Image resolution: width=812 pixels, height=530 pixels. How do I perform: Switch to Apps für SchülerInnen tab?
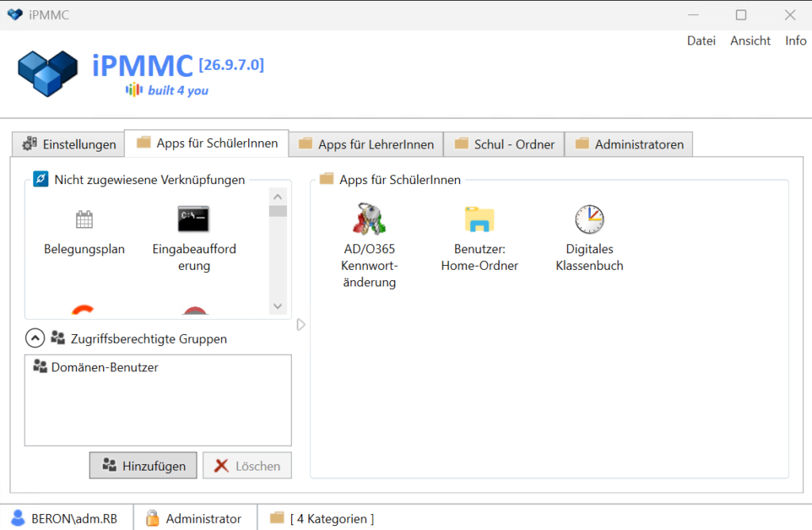pos(207,143)
